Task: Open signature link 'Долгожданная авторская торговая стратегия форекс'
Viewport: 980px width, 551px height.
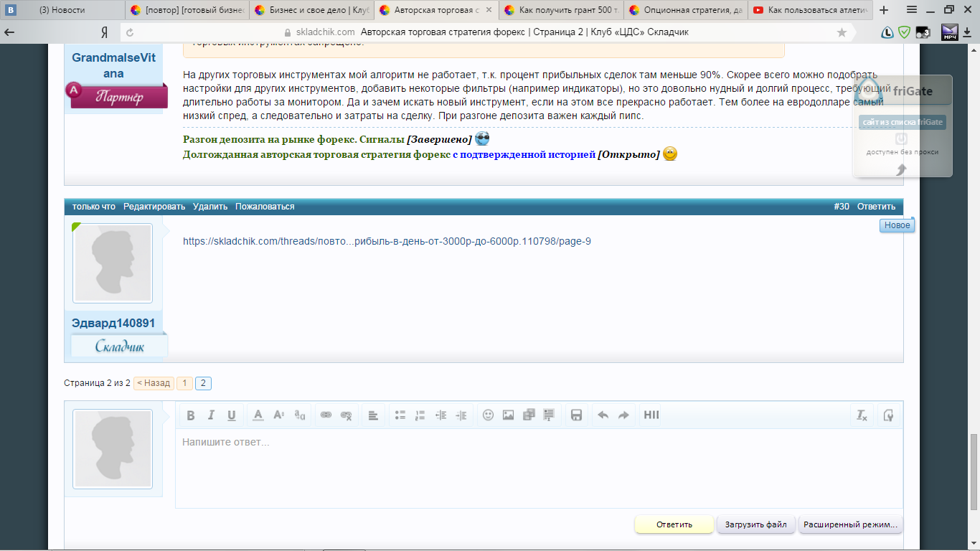Action: (316, 154)
